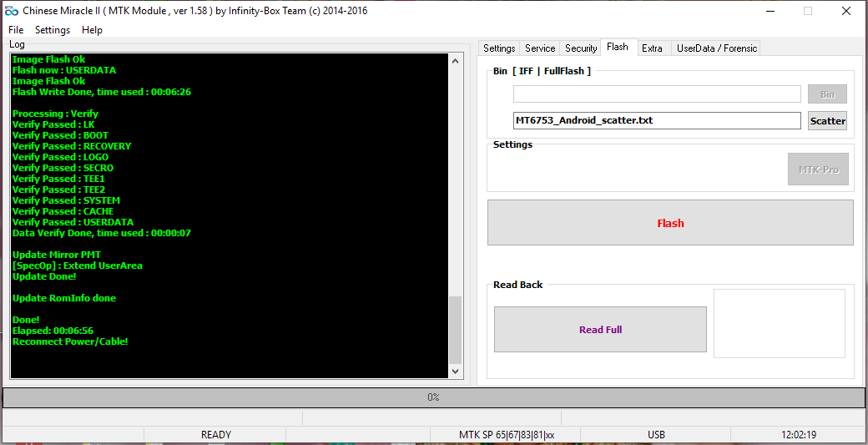Viewport: 868px width, 445px height.
Task: Click the log scrollbar down arrow
Action: 455,372
